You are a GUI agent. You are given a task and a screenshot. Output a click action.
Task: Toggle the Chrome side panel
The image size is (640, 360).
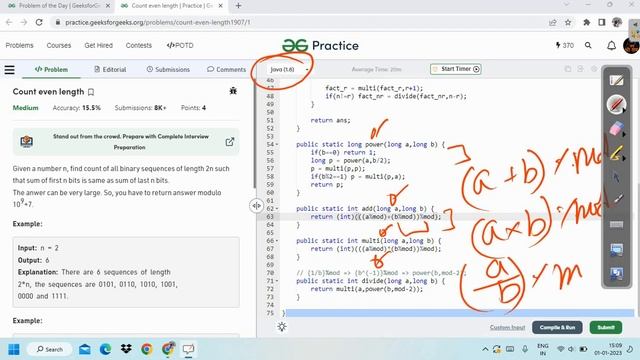click(602, 22)
